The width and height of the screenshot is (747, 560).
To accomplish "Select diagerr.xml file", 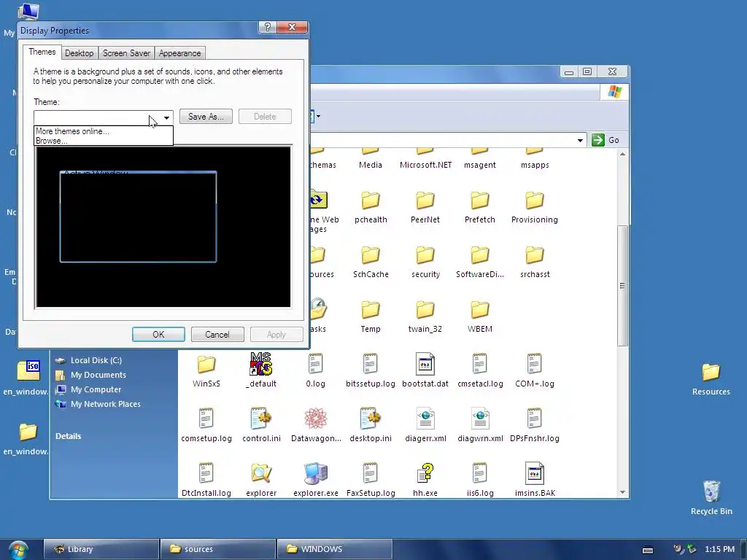I will click(x=425, y=426).
